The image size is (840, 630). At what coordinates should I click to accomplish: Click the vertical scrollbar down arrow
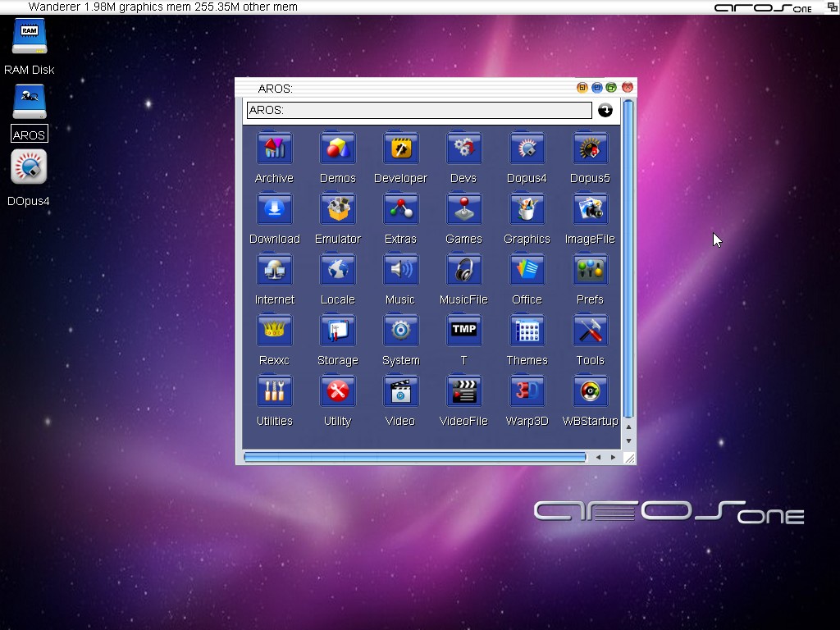pyautogui.click(x=629, y=441)
